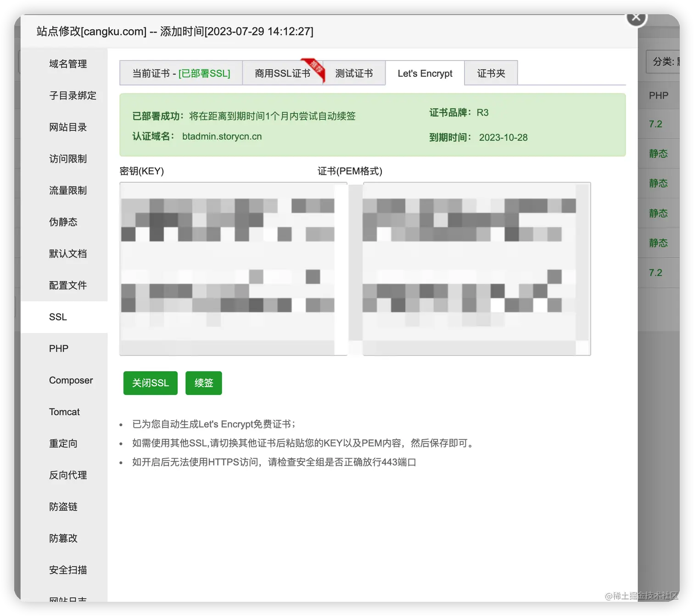This screenshot has height=616, width=694.
Task: Open 默认文档 sidebar item
Action: click(x=64, y=254)
